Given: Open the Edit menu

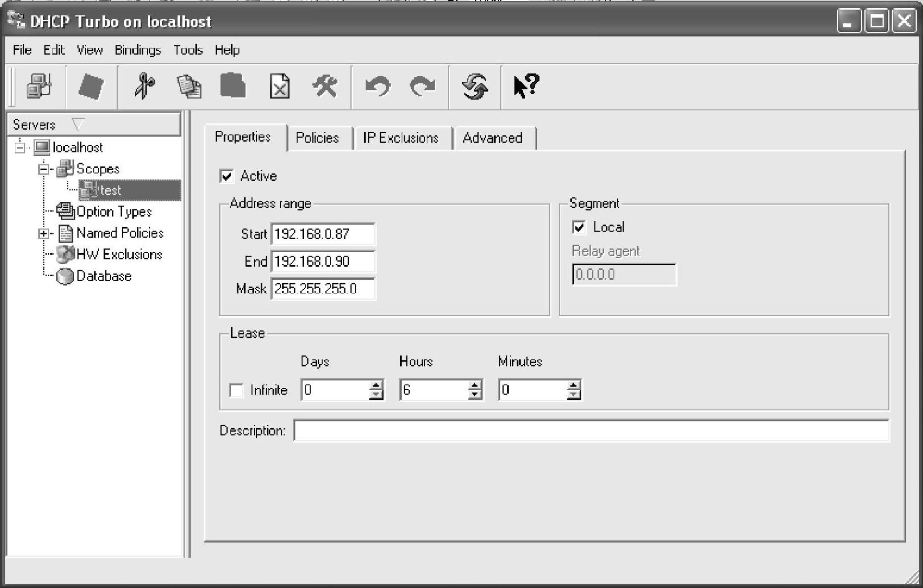Looking at the screenshot, I should click(54, 50).
